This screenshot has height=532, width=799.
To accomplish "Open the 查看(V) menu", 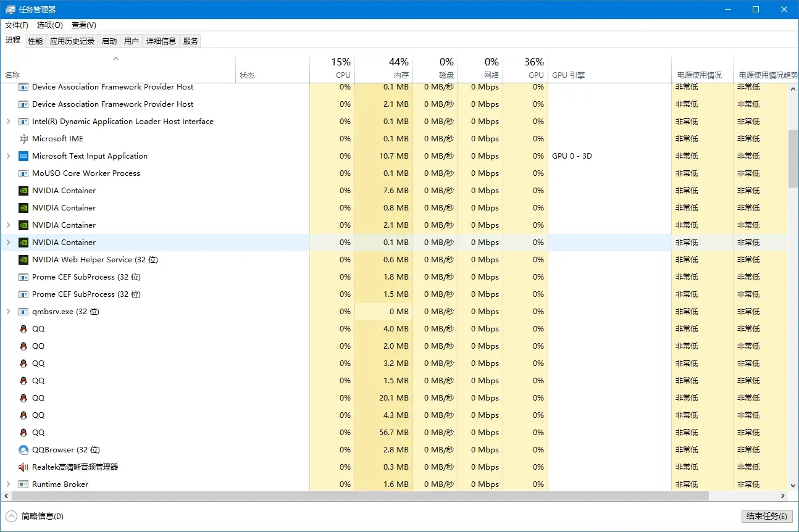I will point(84,25).
